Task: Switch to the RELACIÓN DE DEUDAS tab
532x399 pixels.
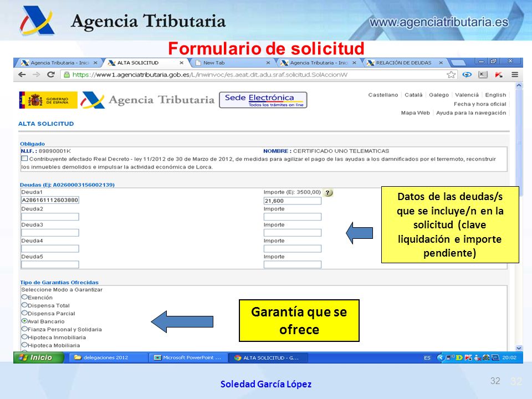Action: tap(405, 63)
